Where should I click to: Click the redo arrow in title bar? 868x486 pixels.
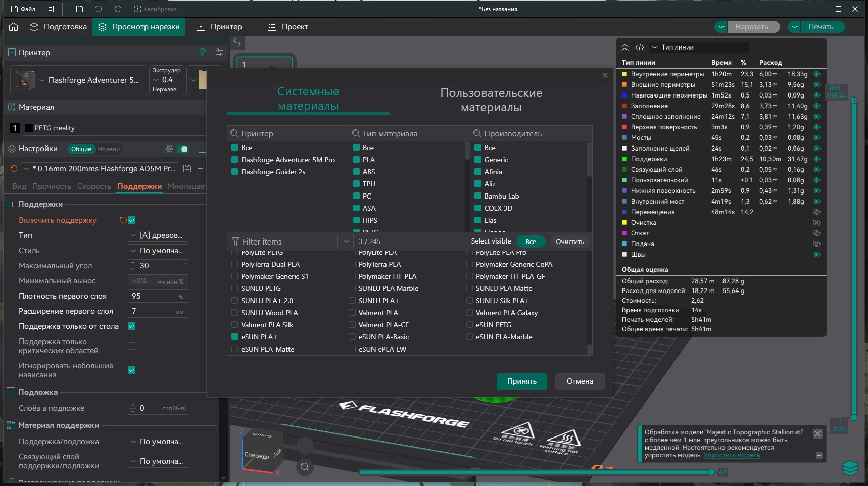pos(118,9)
